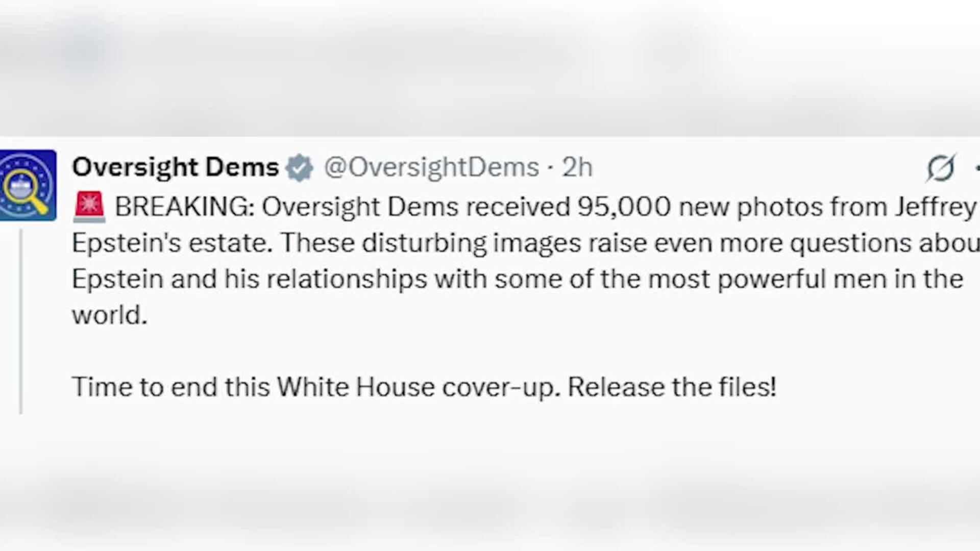Click the vertical thread connector line
The height and width of the screenshot is (551, 980).
coord(21,321)
